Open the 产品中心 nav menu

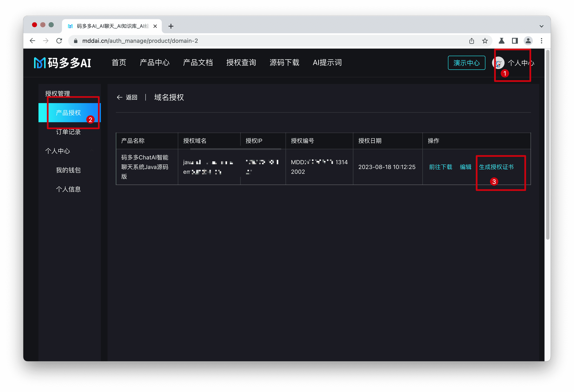pos(155,63)
